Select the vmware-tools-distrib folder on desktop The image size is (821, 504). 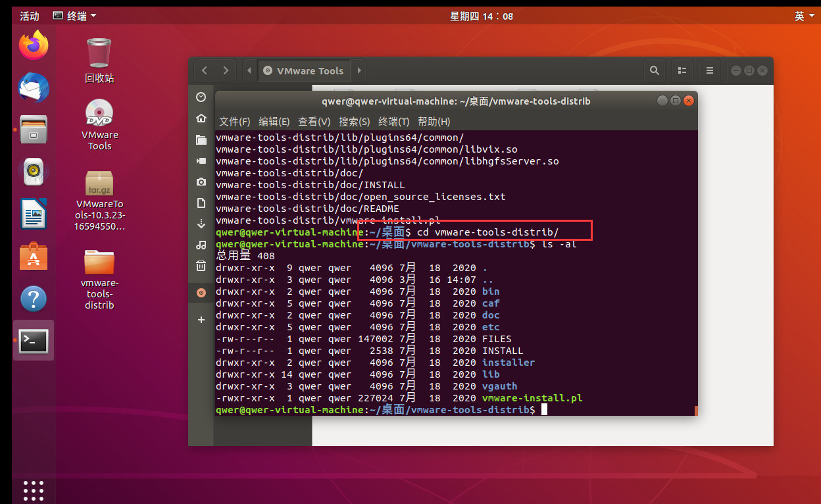pyautogui.click(x=99, y=279)
